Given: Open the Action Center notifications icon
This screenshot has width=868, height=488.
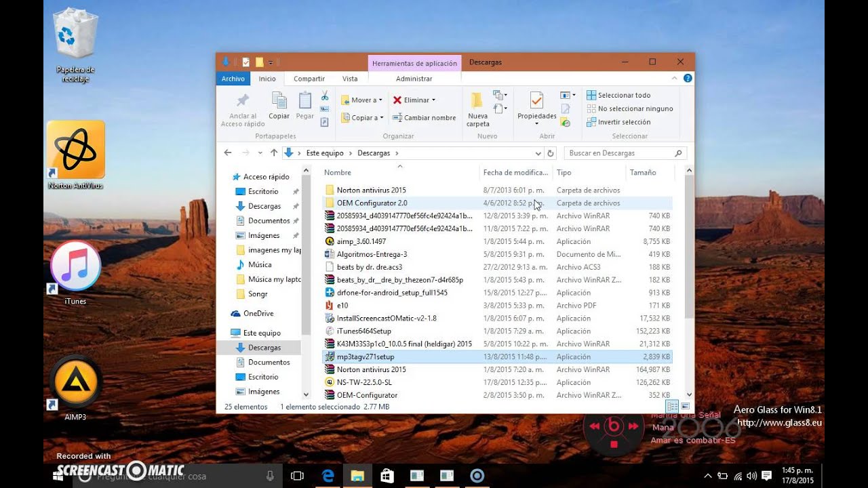Looking at the screenshot, I should click(767, 476).
